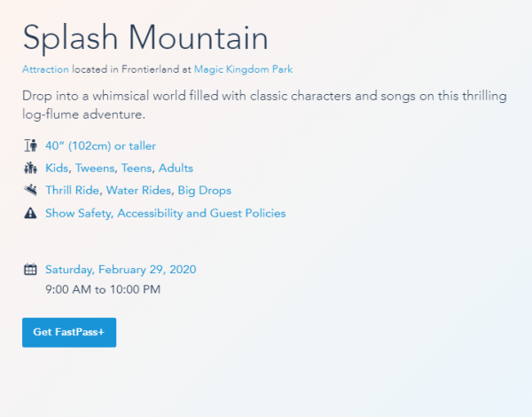Screen dimensions: 532x417
Task: Click the height requirement icon
Action: [x=29, y=146]
